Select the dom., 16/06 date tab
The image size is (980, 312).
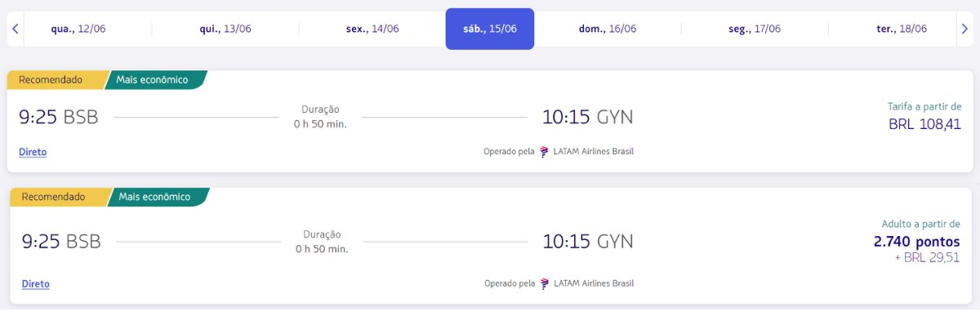coord(608,29)
